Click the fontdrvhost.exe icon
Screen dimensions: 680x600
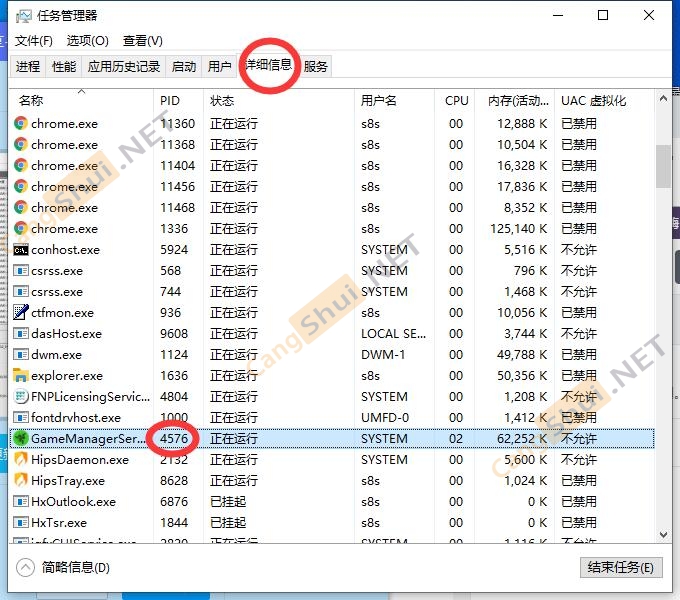(21, 417)
